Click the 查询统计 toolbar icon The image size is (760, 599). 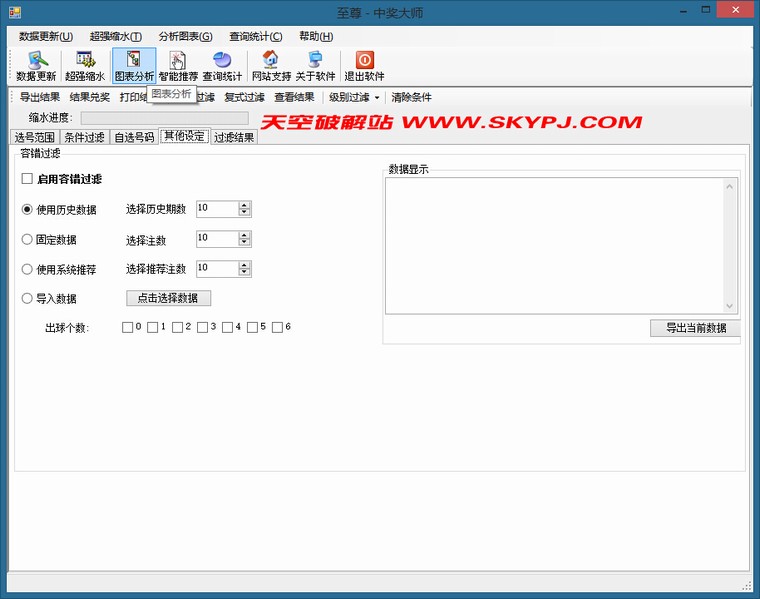coord(222,66)
